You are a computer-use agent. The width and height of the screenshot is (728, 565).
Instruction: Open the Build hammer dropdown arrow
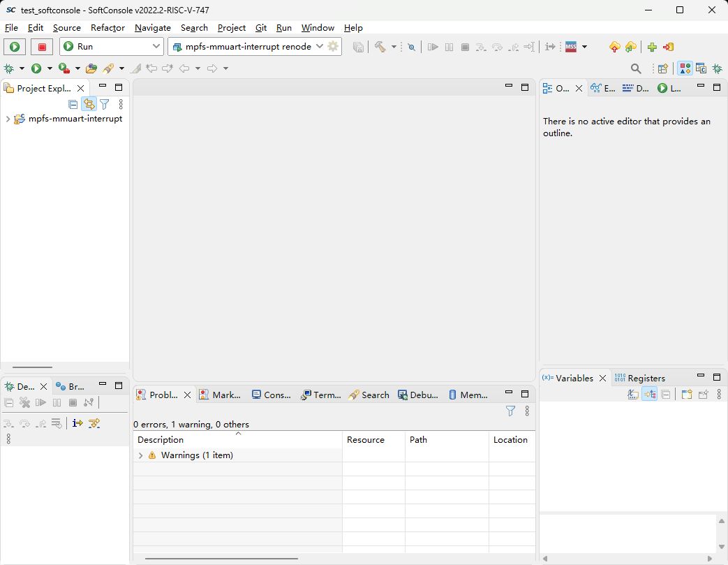(x=394, y=47)
